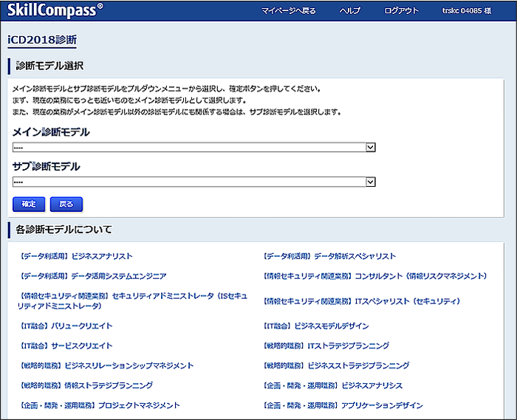
Task: Click inside the サブ診断モデル select field
Action: pyautogui.click(x=194, y=182)
